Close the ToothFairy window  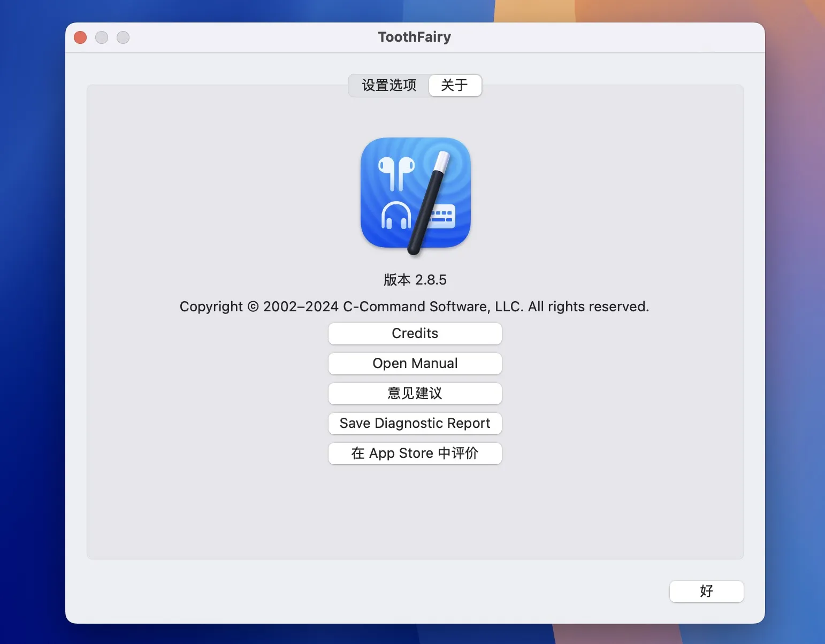tap(80, 37)
